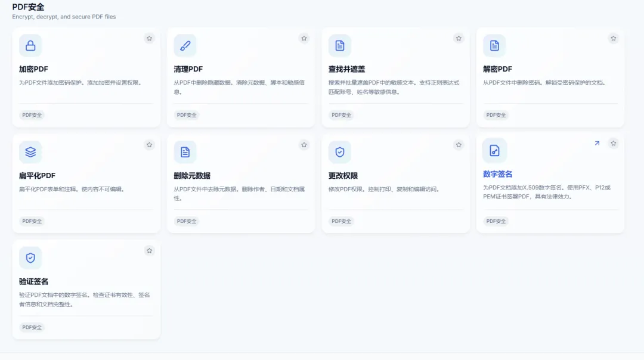Viewport: 644px width, 360px height.
Task: Click the 解密PDF description text
Action: [544, 82]
